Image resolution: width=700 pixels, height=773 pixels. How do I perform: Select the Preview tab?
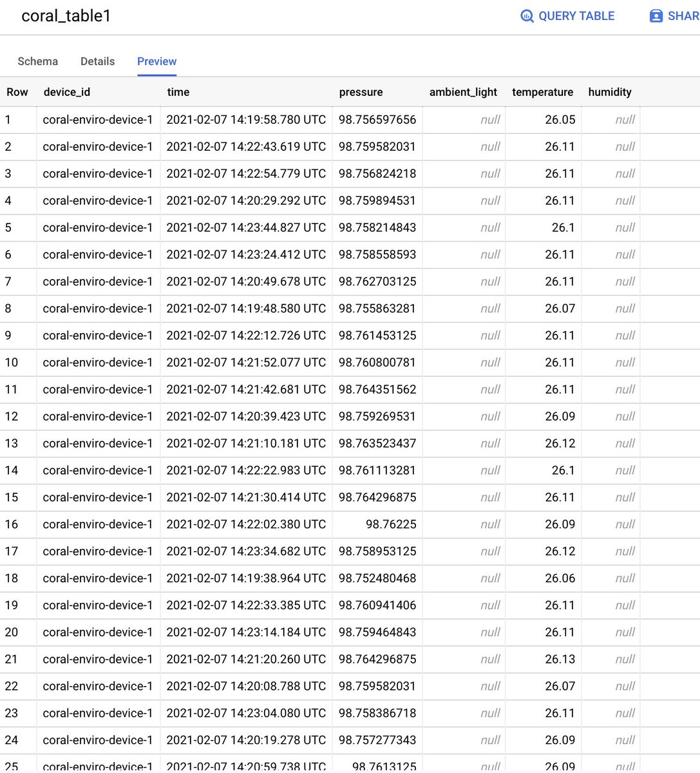coord(156,61)
